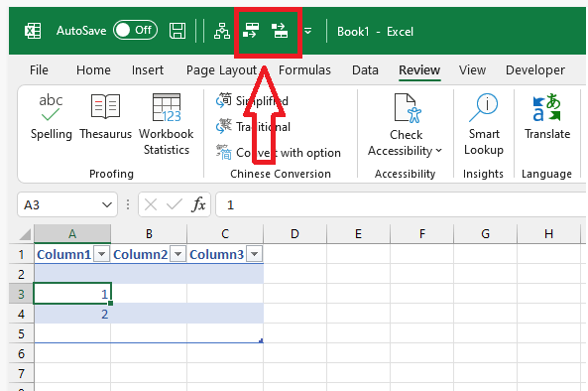Open Smart Lookup insights

click(484, 124)
